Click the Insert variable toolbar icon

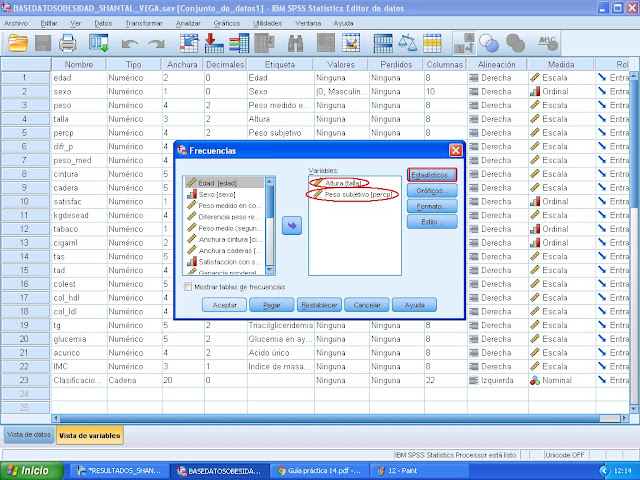pos(351,43)
